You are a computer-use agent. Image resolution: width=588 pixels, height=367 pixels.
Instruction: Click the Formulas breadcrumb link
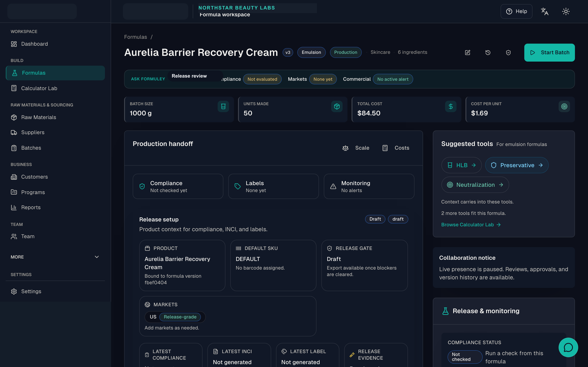tap(136, 37)
